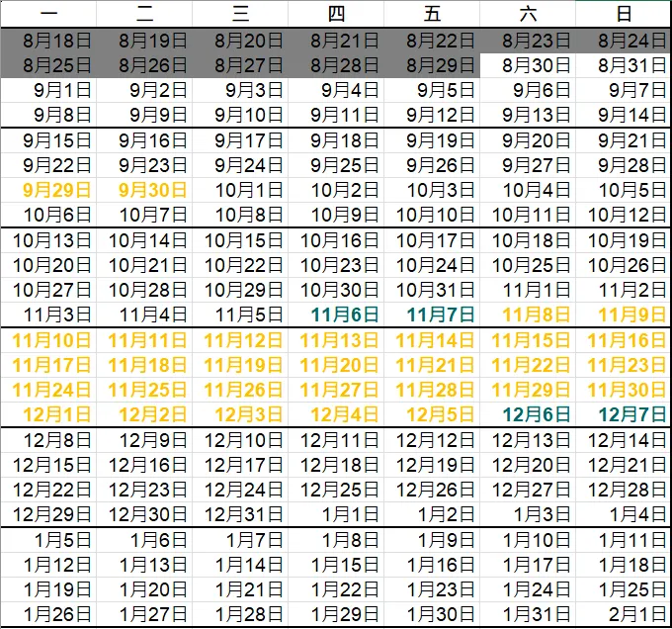This screenshot has width=672, height=629.
Task: Click the 9月1日 cell
Action: pyautogui.click(x=48, y=90)
